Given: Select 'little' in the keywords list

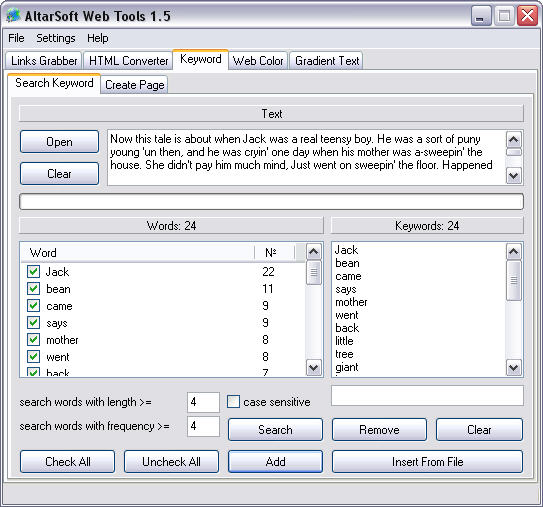Looking at the screenshot, I should tap(344, 341).
